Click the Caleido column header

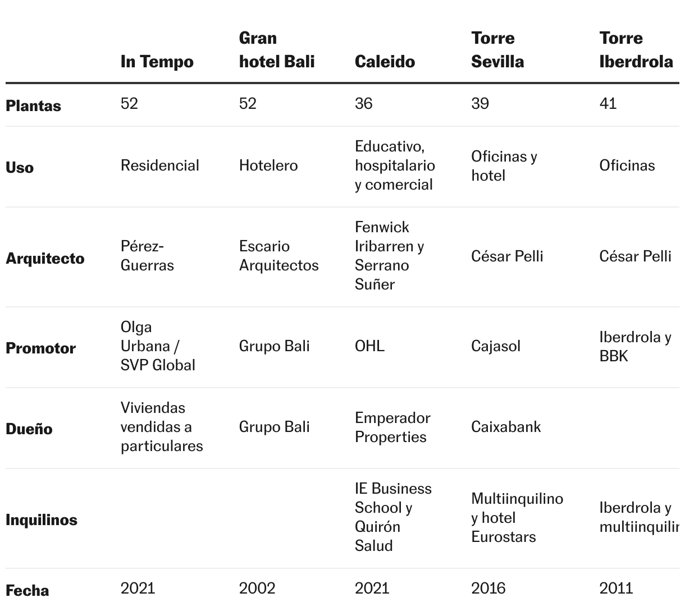(385, 62)
